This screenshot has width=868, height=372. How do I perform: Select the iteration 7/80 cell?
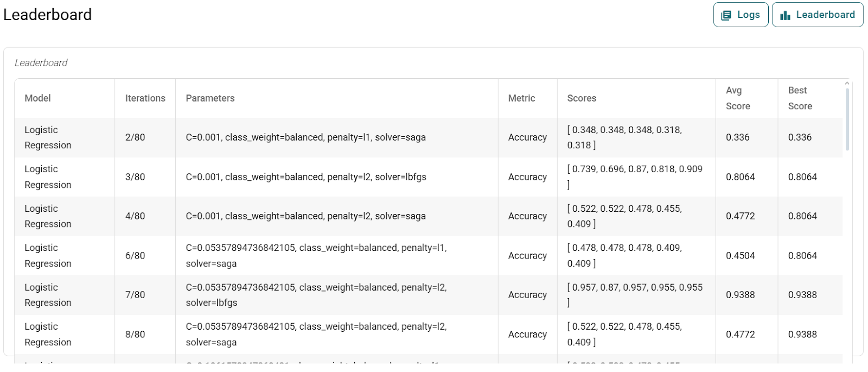135,295
